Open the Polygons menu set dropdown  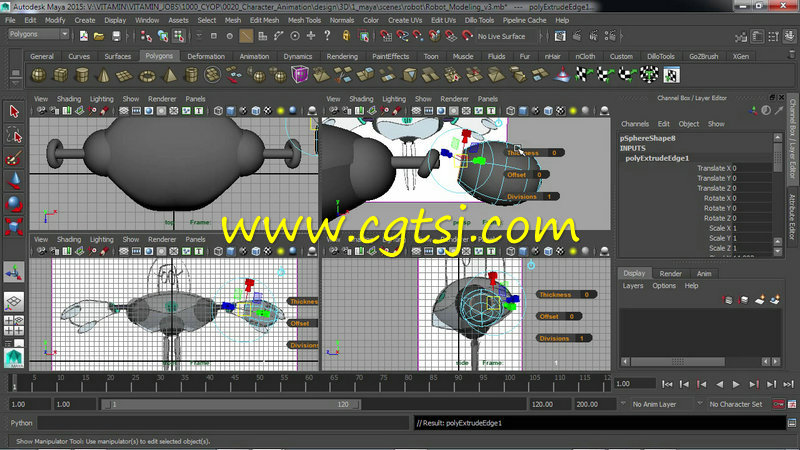[x=39, y=34]
